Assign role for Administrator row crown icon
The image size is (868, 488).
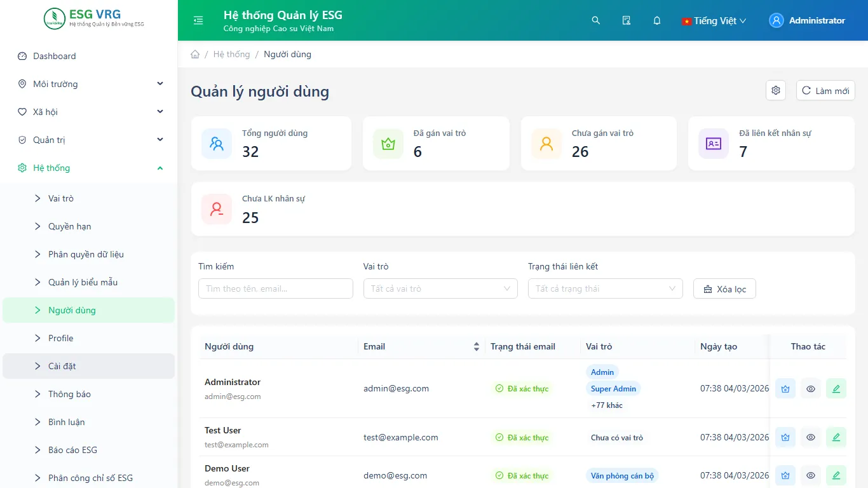click(x=785, y=388)
